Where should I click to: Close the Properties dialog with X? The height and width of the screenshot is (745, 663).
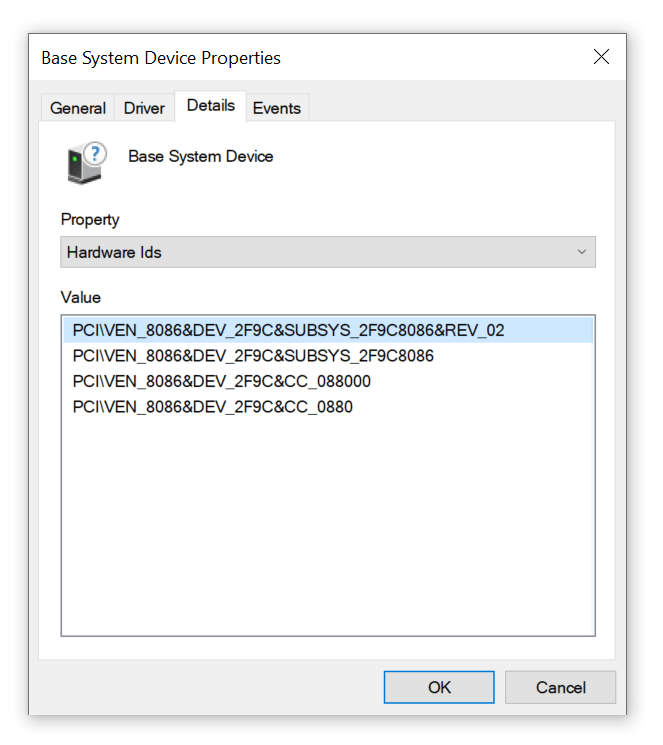601,57
